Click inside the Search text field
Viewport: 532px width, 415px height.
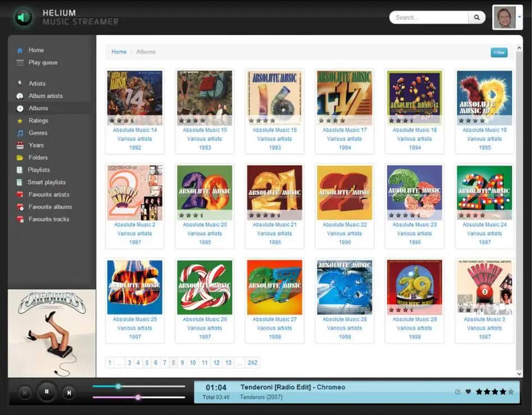(428, 17)
